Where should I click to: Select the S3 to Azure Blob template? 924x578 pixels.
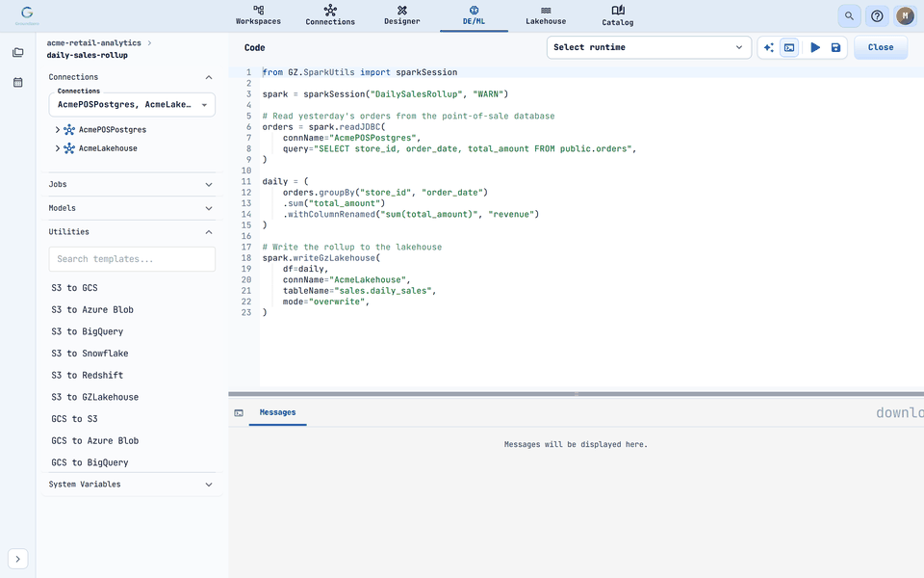[92, 309]
